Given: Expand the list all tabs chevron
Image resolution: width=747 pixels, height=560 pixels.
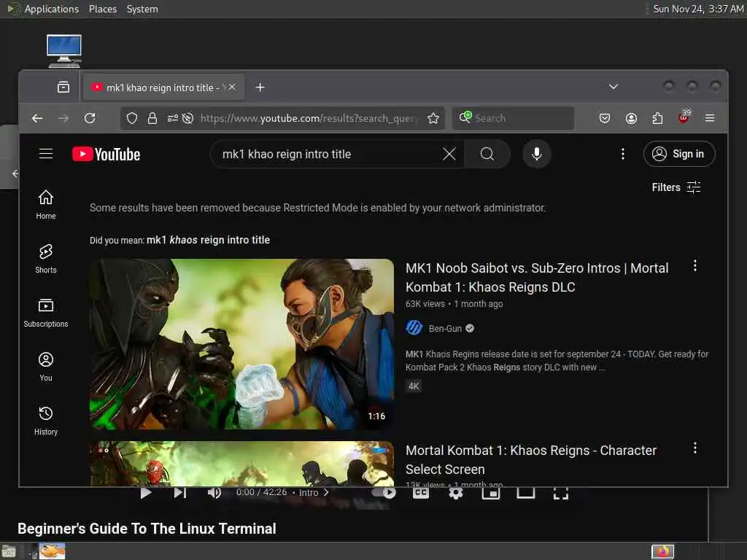Looking at the screenshot, I should [x=613, y=87].
